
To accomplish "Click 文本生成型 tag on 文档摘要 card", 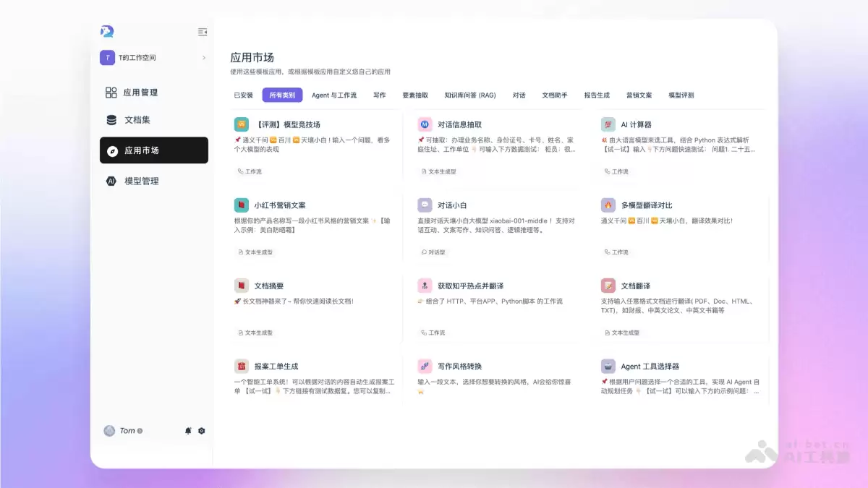I will (x=255, y=333).
